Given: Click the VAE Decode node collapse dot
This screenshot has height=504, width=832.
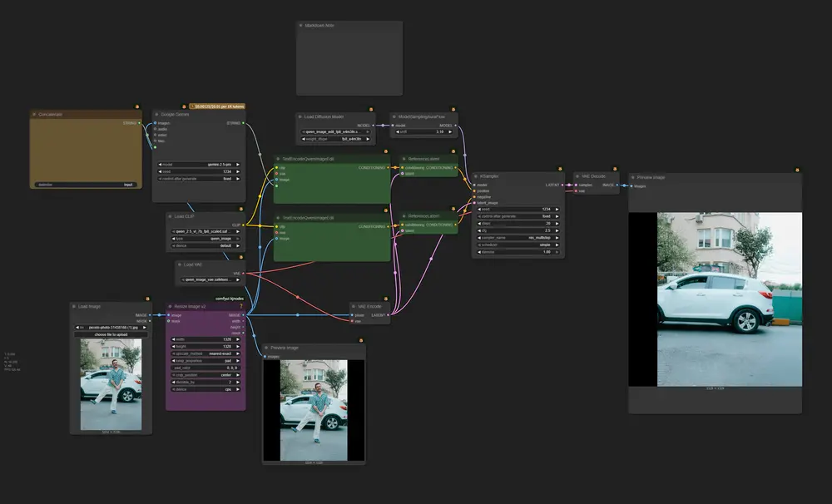Looking at the screenshot, I should 578,176.
